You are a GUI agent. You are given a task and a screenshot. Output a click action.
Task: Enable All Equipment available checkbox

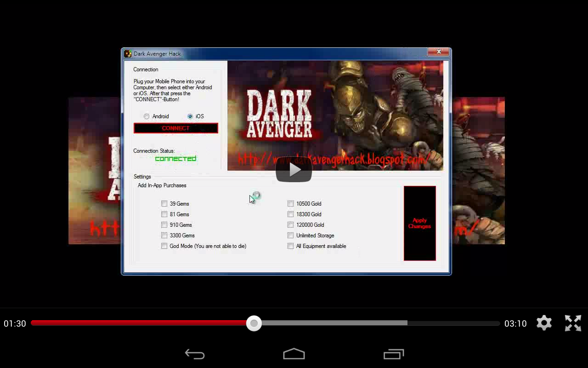point(291,246)
